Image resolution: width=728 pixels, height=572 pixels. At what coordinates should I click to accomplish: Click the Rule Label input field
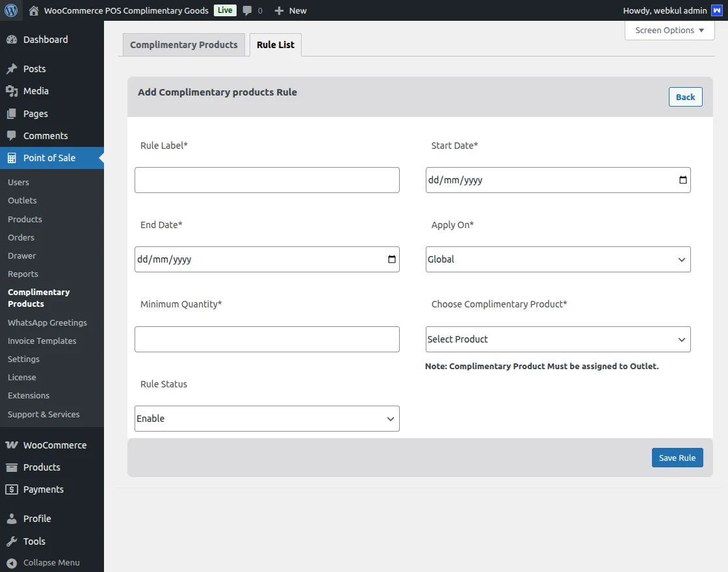click(x=266, y=180)
